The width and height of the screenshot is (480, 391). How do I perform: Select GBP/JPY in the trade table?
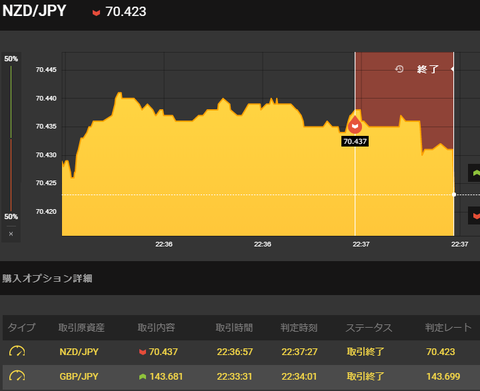79,377
